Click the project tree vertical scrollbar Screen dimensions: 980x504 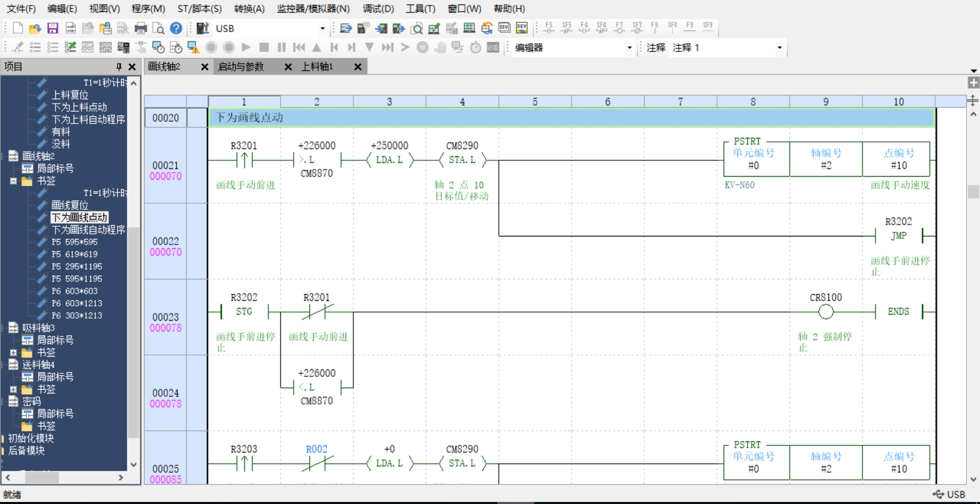[134, 273]
